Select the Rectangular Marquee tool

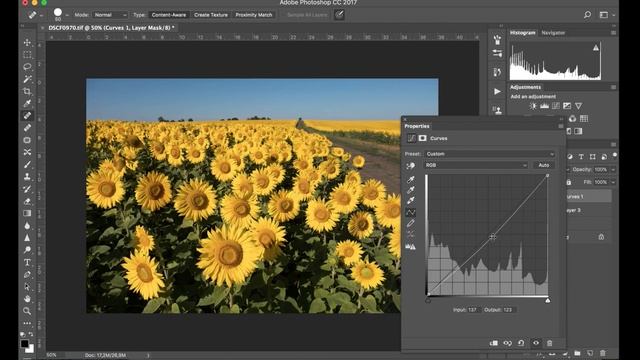pos(27,55)
